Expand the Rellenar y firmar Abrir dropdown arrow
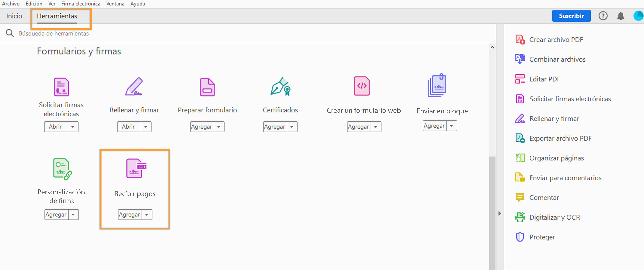 coord(146,127)
